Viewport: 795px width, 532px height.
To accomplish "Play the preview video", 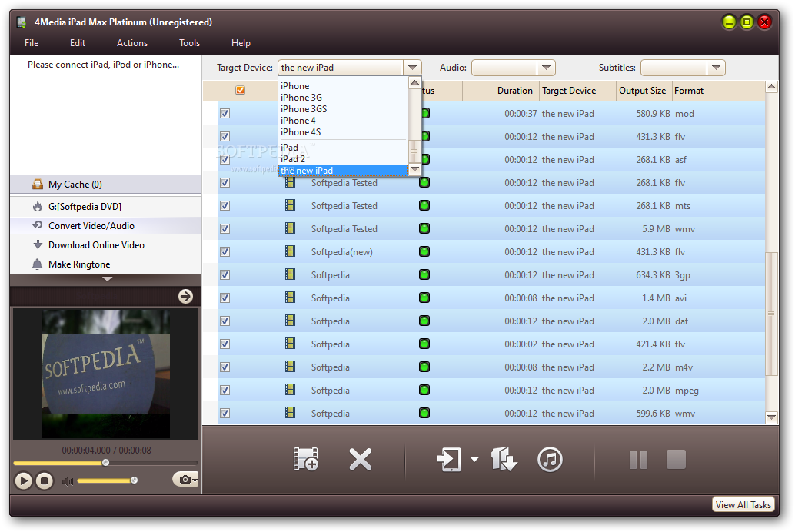I will pos(23,480).
